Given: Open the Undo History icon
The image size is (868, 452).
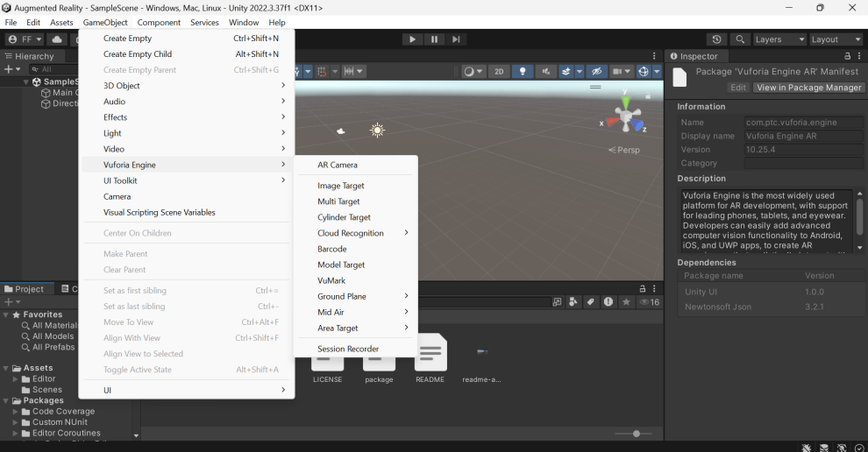Looking at the screenshot, I should [x=716, y=39].
